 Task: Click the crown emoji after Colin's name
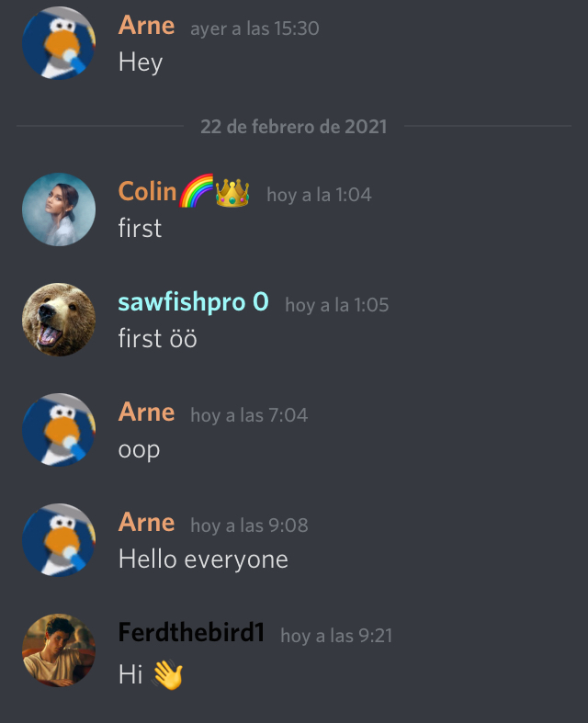coord(232,192)
